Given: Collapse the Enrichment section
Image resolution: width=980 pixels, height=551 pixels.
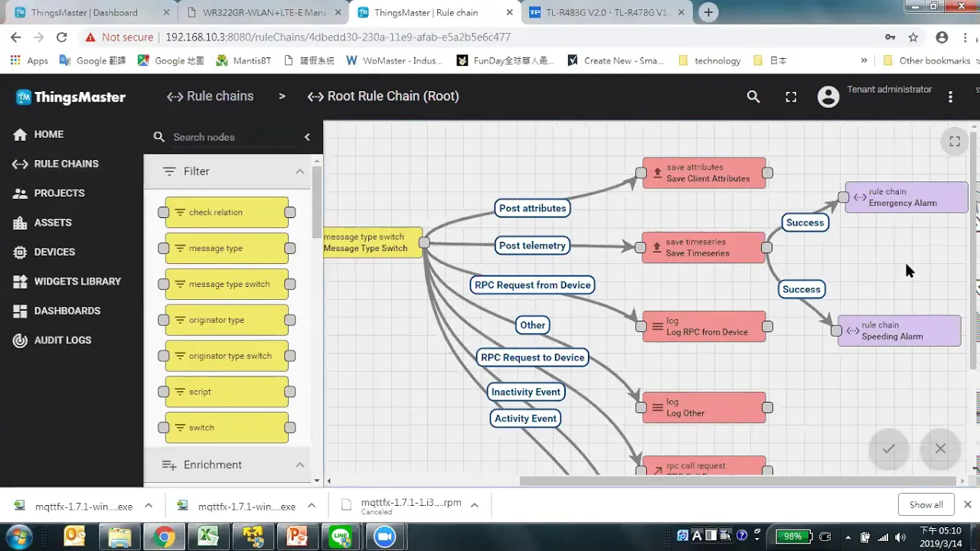Looking at the screenshot, I should [299, 465].
